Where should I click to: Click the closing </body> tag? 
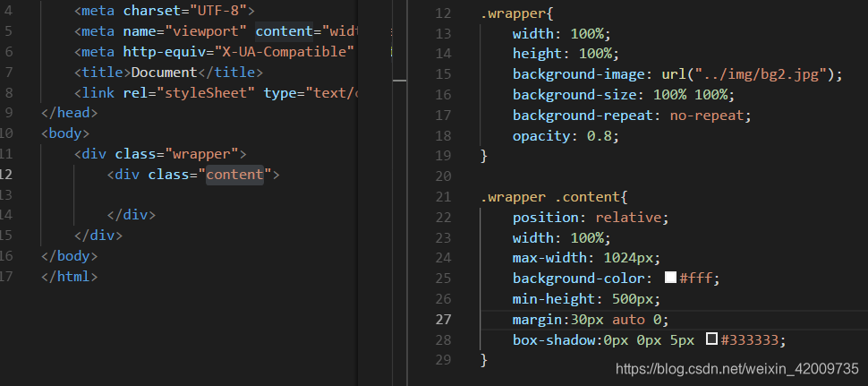69,256
